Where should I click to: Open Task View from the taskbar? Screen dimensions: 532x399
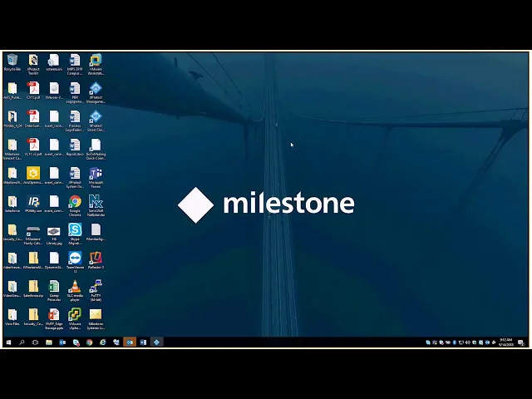[35, 342]
